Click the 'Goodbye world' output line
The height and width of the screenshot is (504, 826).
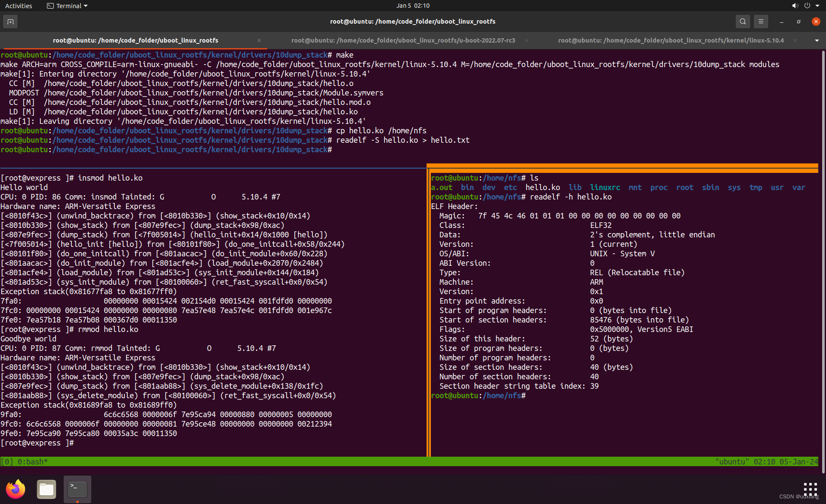click(28, 339)
